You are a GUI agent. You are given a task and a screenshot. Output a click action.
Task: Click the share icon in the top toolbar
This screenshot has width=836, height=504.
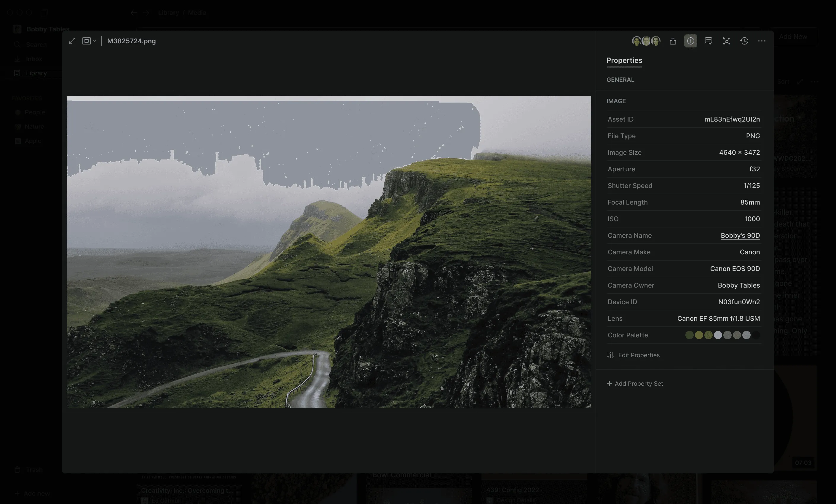[x=673, y=41]
